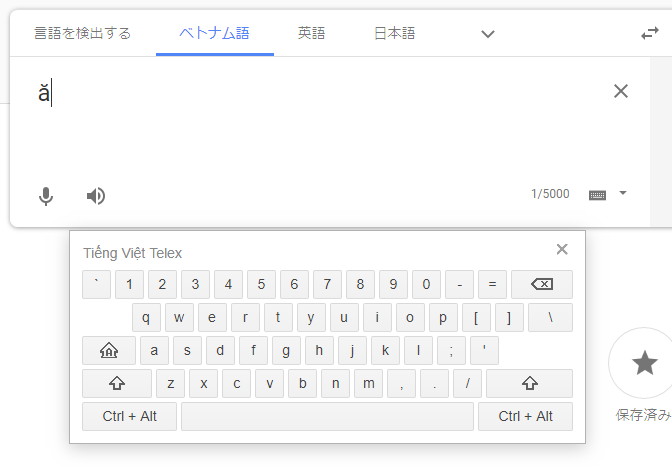Screen dimensions: 672x467
Task: Click the left Ctrl + Alt key
Action: [129, 416]
